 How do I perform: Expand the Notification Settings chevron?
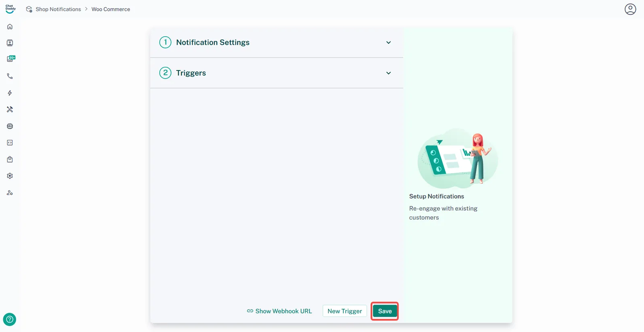pyautogui.click(x=388, y=43)
